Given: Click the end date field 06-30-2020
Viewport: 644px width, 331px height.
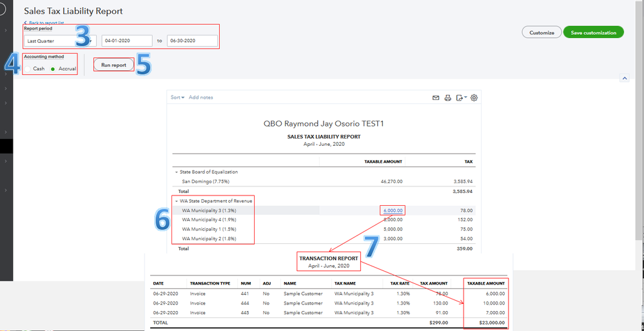Looking at the screenshot, I should click(x=191, y=41).
